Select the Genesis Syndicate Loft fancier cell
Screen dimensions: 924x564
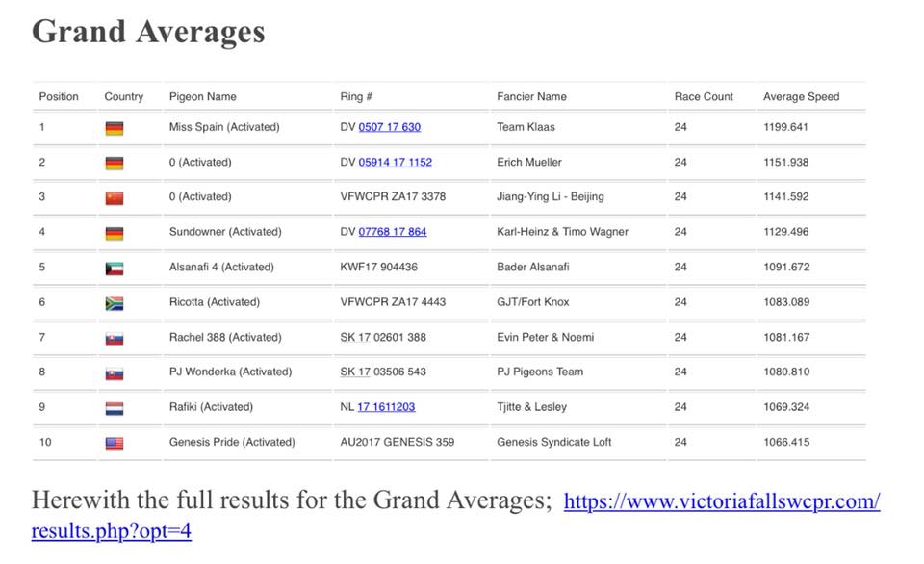tap(553, 442)
